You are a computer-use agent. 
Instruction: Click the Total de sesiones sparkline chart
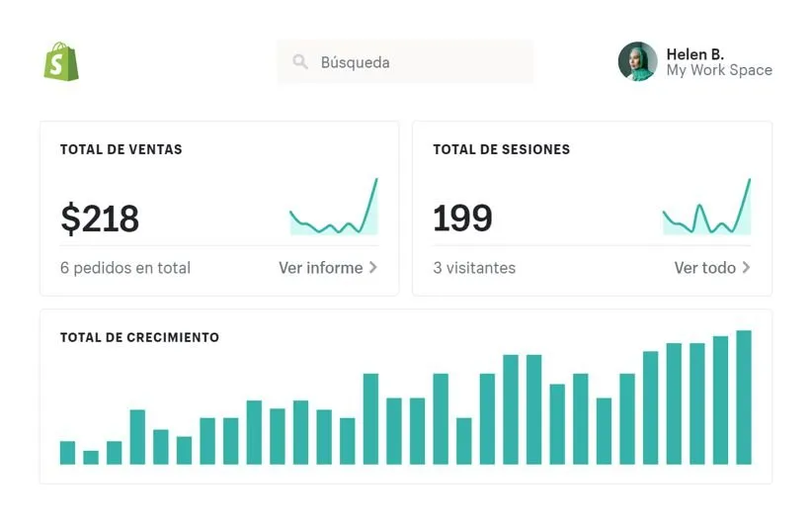707,207
